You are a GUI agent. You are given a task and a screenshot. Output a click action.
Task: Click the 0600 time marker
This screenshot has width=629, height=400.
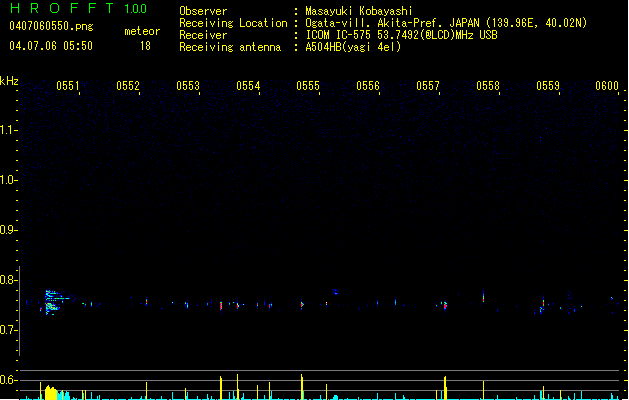(x=607, y=86)
